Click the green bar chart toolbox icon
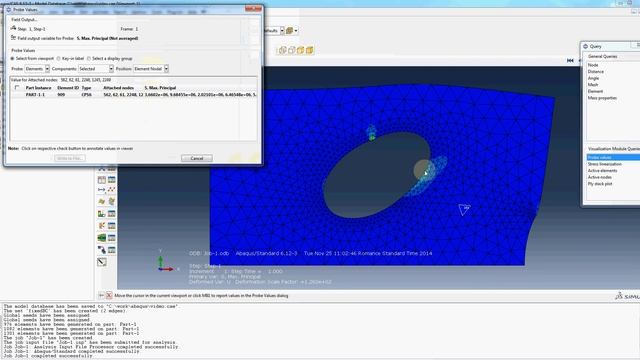 (102, 213)
